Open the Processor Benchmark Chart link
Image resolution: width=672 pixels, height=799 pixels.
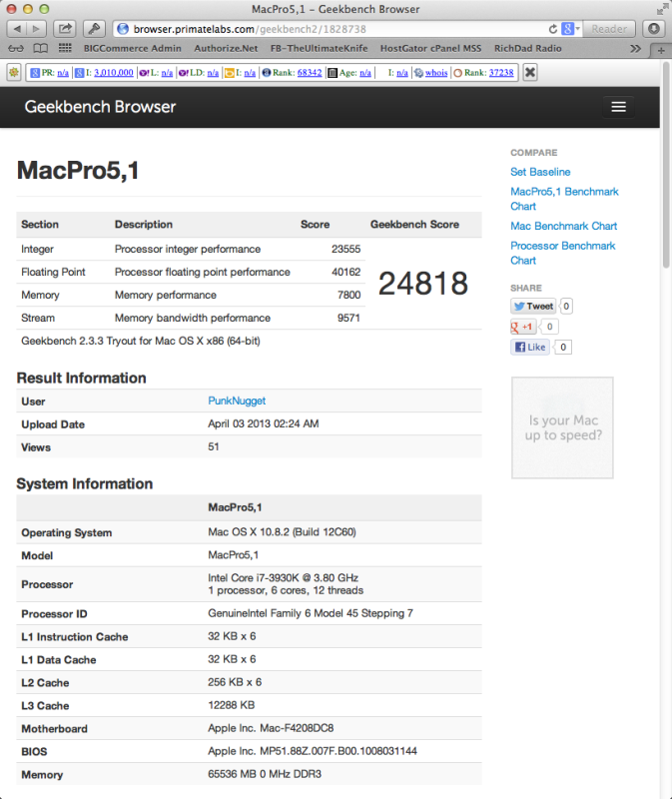pos(563,253)
